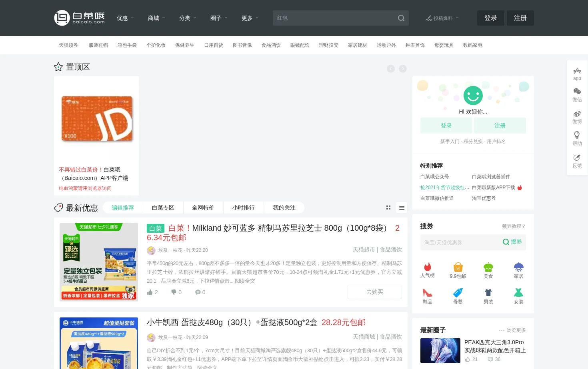Open the app download sidebar icon

point(577,74)
